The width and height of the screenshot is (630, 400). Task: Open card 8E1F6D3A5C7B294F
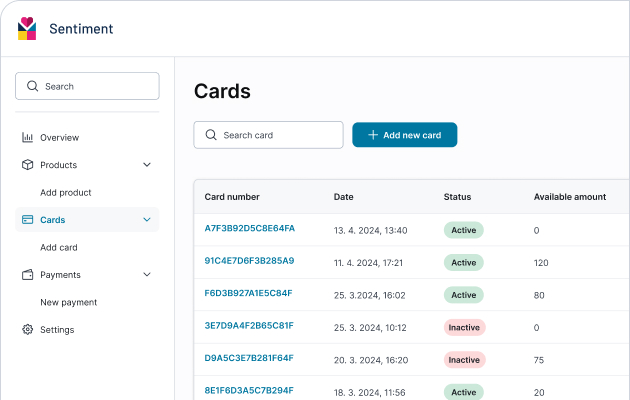point(249,390)
